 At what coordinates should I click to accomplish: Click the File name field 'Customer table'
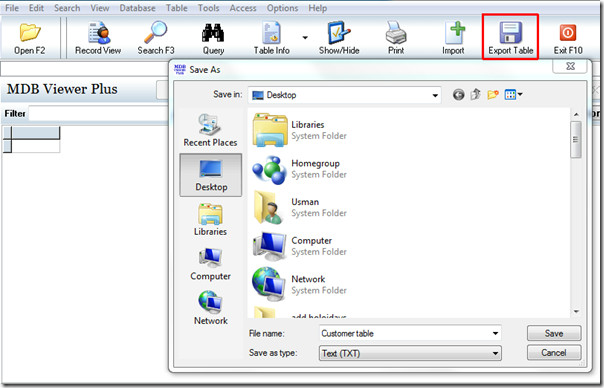[x=404, y=333]
